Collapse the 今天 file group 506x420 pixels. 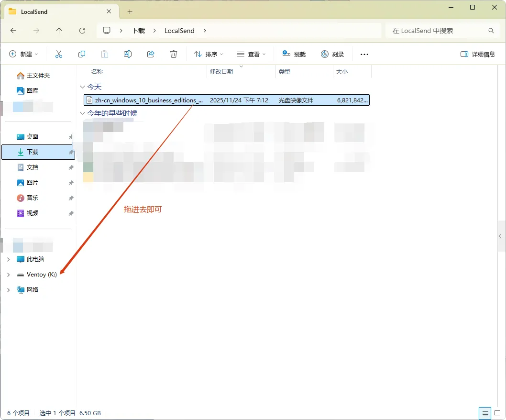(x=82, y=87)
